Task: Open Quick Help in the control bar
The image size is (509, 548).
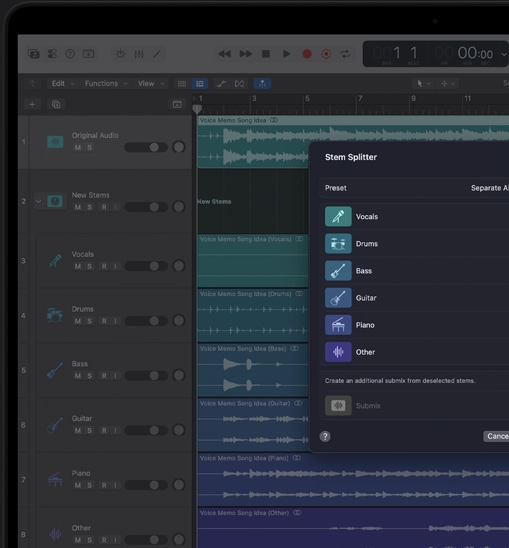Action: coord(70,54)
